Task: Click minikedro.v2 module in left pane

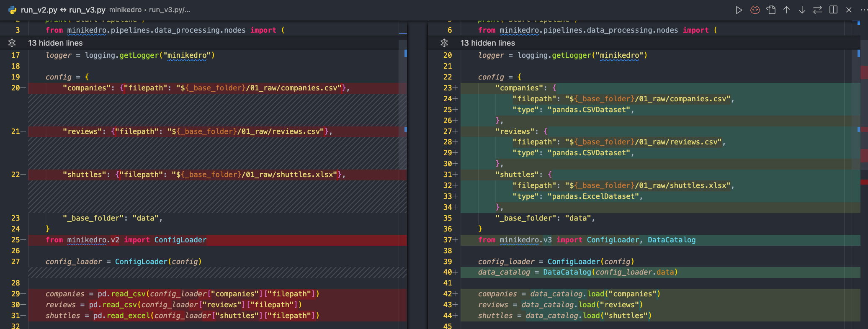Action: pos(93,240)
